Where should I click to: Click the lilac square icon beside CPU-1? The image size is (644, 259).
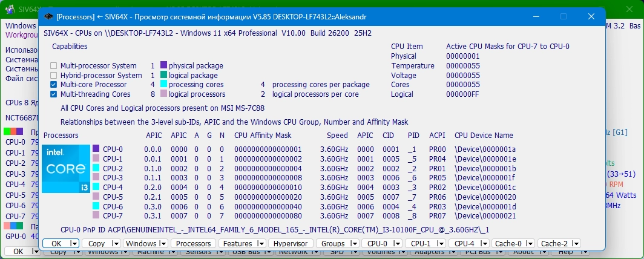coord(96,159)
